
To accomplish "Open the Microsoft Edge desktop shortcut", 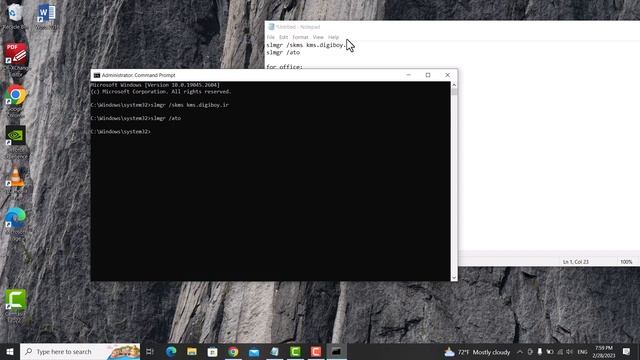I will coord(16,223).
